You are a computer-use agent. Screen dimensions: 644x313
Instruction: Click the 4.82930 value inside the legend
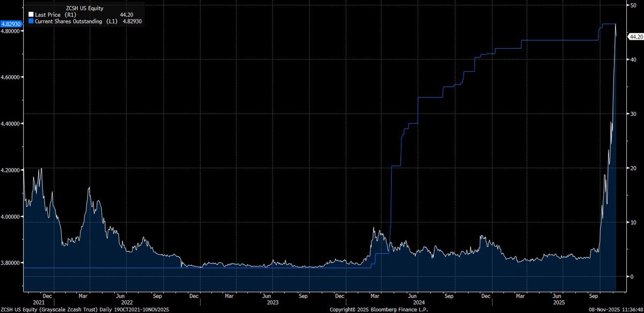pyautogui.click(x=132, y=20)
